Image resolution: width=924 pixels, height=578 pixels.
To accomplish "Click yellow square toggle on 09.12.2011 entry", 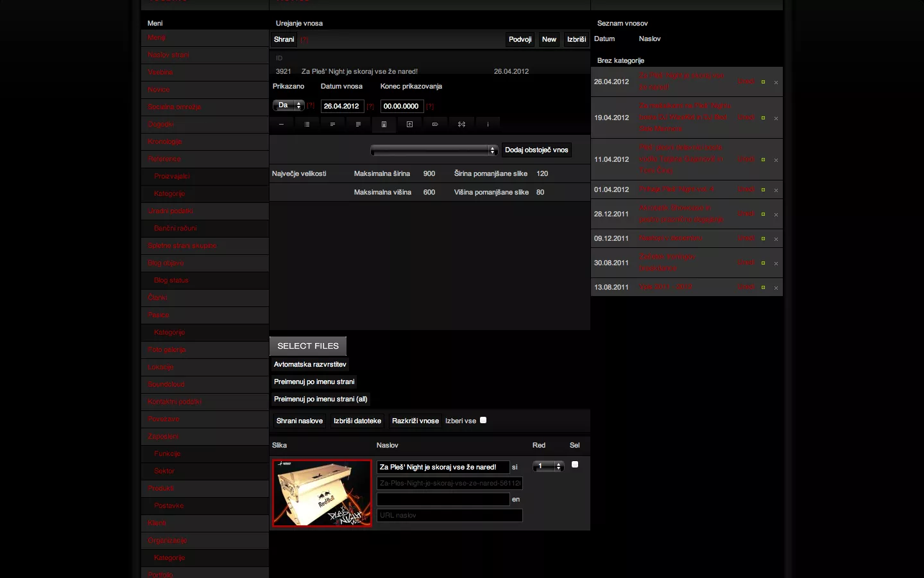I will pos(763,239).
